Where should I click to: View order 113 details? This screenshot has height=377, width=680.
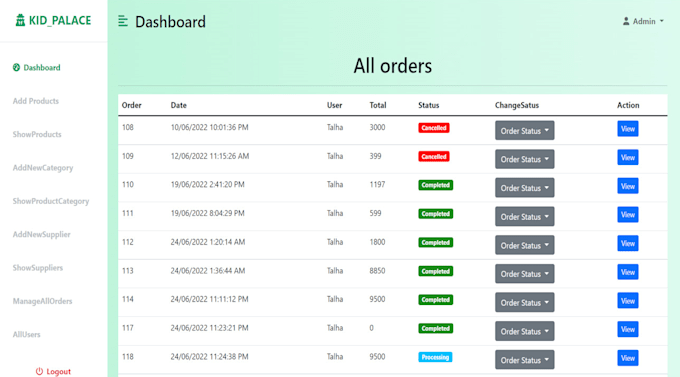[628, 272]
